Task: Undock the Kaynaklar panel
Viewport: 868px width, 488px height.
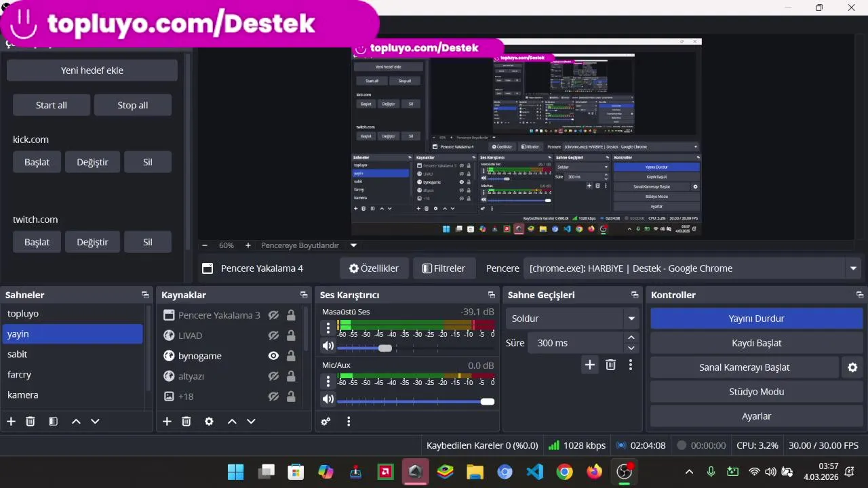Action: tap(304, 295)
